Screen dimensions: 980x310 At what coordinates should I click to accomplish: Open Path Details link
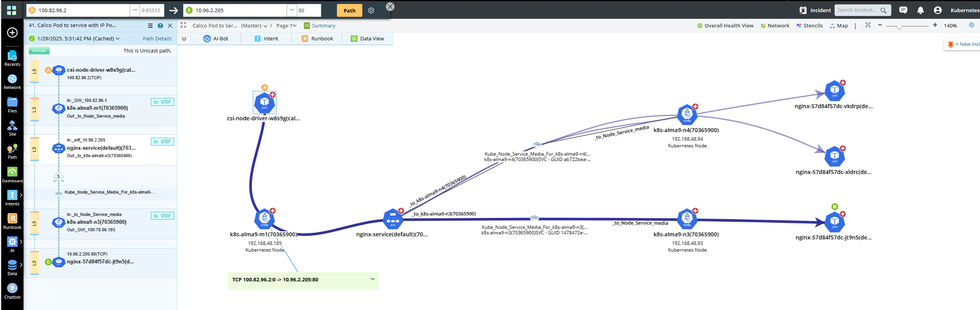(157, 38)
